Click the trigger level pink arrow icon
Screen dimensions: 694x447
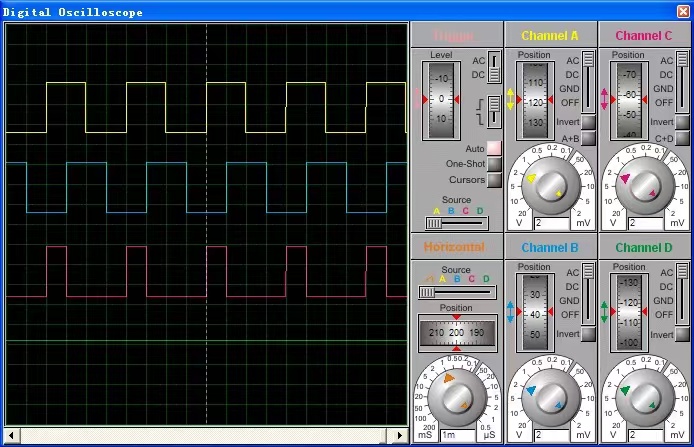point(417,98)
